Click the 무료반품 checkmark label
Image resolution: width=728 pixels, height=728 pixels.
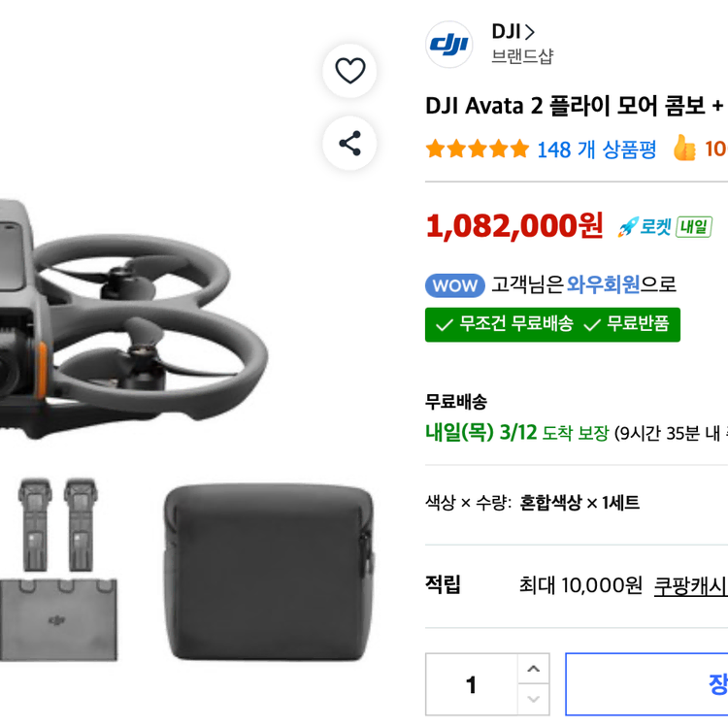(x=627, y=324)
